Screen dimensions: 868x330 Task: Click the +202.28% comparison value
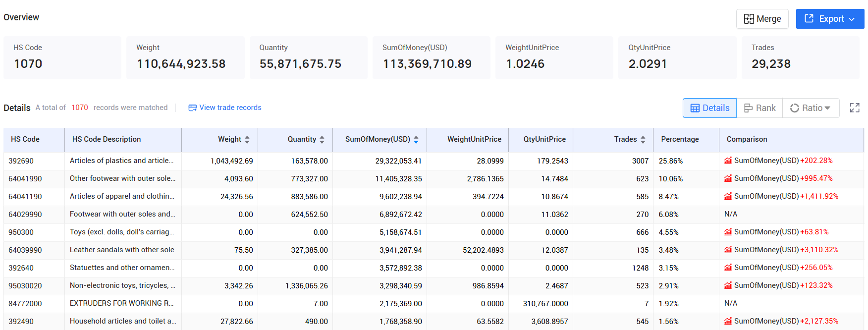[x=816, y=161]
